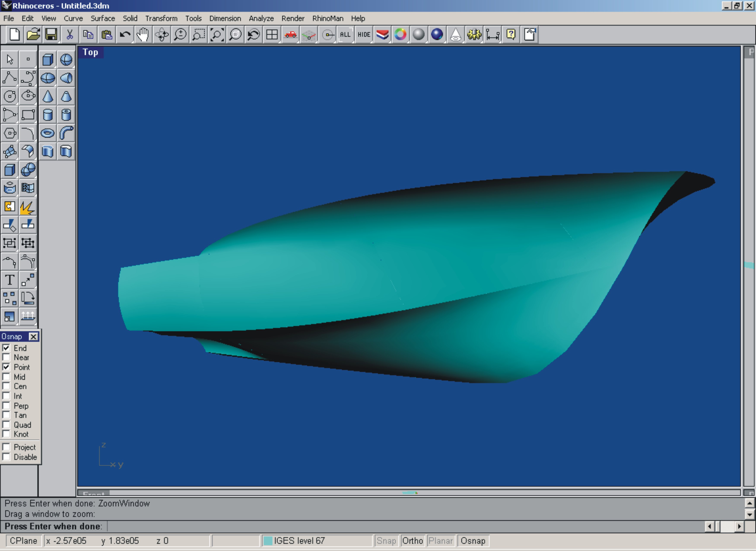This screenshot has height=551, width=756.
Task: Open the Analyze menu
Action: click(x=261, y=18)
